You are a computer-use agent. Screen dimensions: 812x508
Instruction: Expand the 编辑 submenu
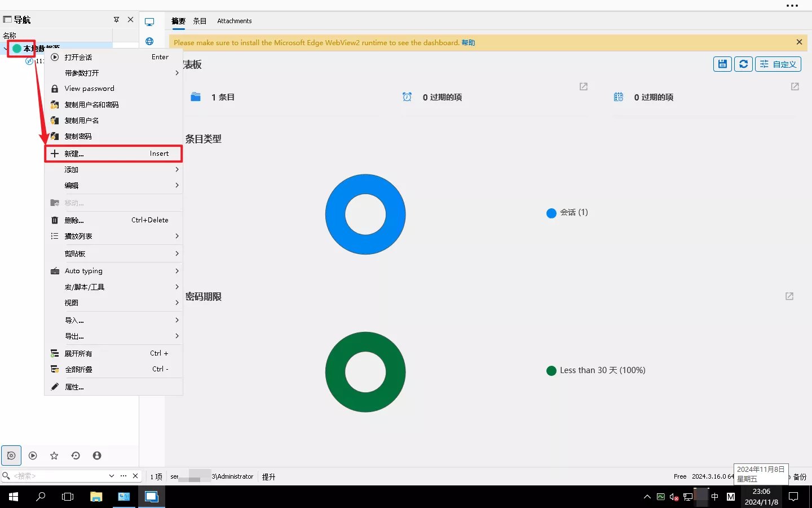113,185
